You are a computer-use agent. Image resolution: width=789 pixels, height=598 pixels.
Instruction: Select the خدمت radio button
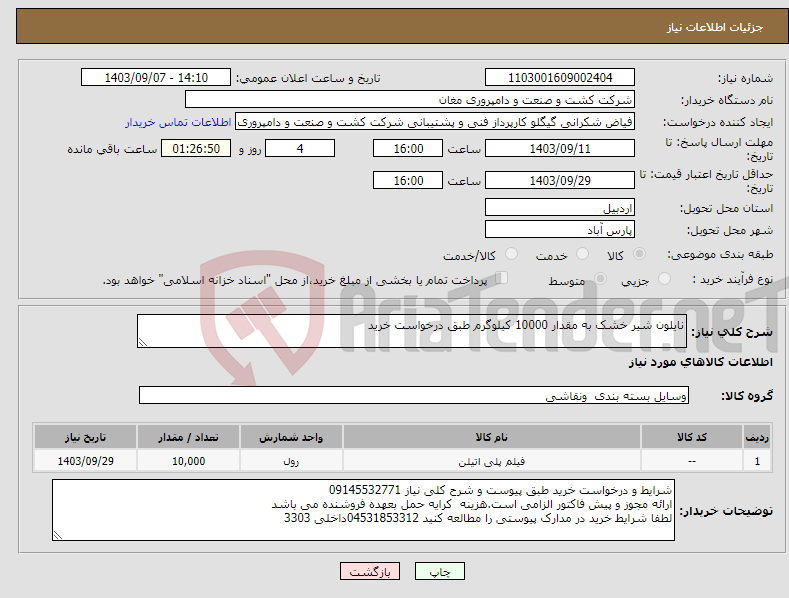(582, 254)
